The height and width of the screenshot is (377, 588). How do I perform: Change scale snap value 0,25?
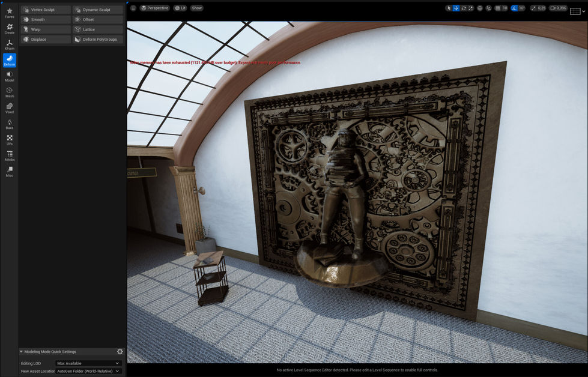tap(542, 8)
